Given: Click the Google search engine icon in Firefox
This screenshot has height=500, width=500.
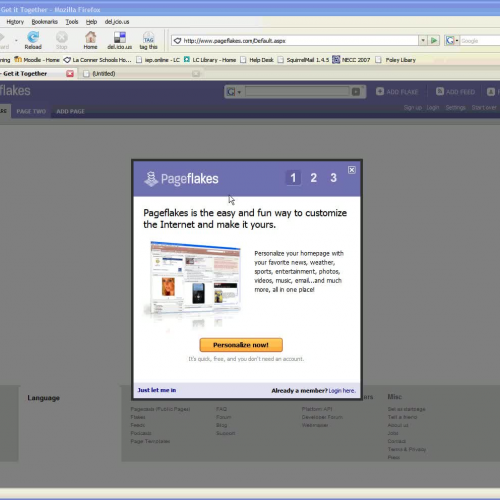Looking at the screenshot, I should coord(450,41).
